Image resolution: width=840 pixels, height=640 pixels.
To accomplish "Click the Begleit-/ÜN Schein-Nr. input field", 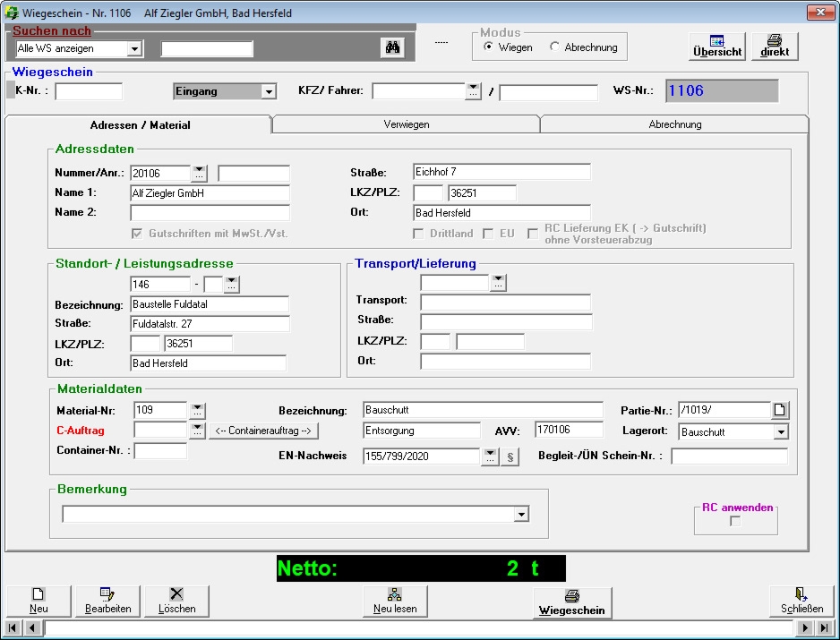I will 728,457.
